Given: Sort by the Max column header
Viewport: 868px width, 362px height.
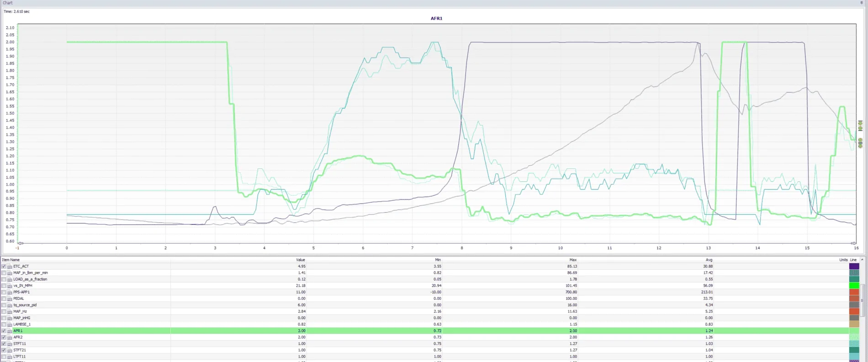Looking at the screenshot, I should 573,260.
